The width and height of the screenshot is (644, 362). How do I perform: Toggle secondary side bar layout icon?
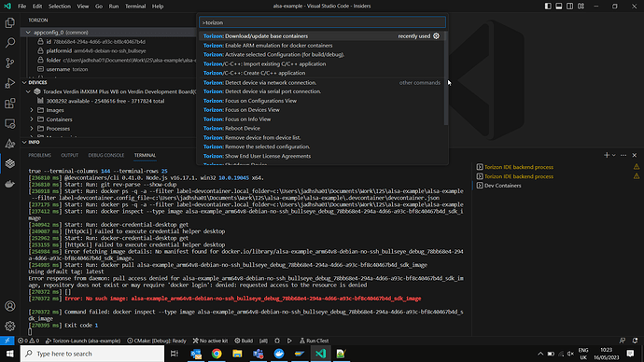click(x=570, y=7)
